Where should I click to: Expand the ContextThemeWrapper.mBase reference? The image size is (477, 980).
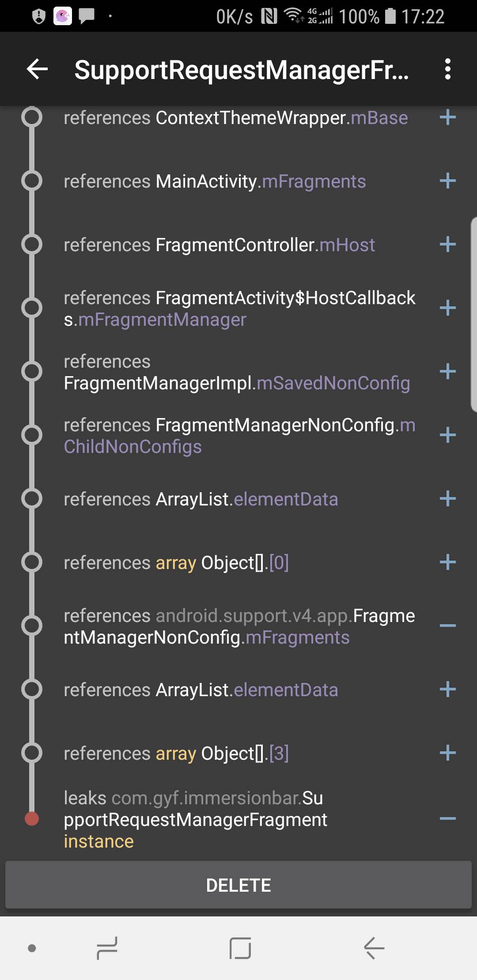(447, 117)
